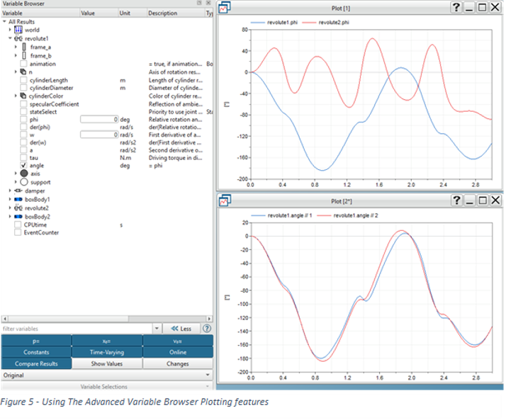
Task: Open the Original results dropdown
Action: point(106,375)
